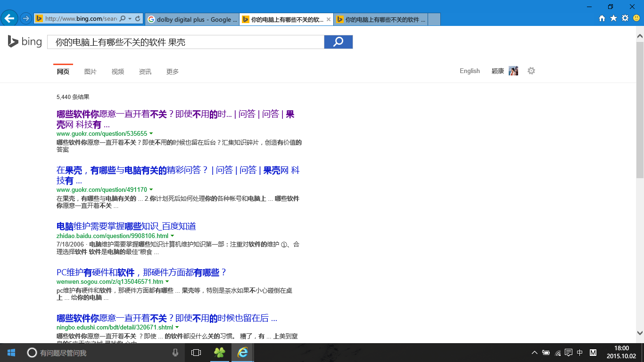Open the 更多 search category menu
This screenshot has width=644, height=362.
173,72
